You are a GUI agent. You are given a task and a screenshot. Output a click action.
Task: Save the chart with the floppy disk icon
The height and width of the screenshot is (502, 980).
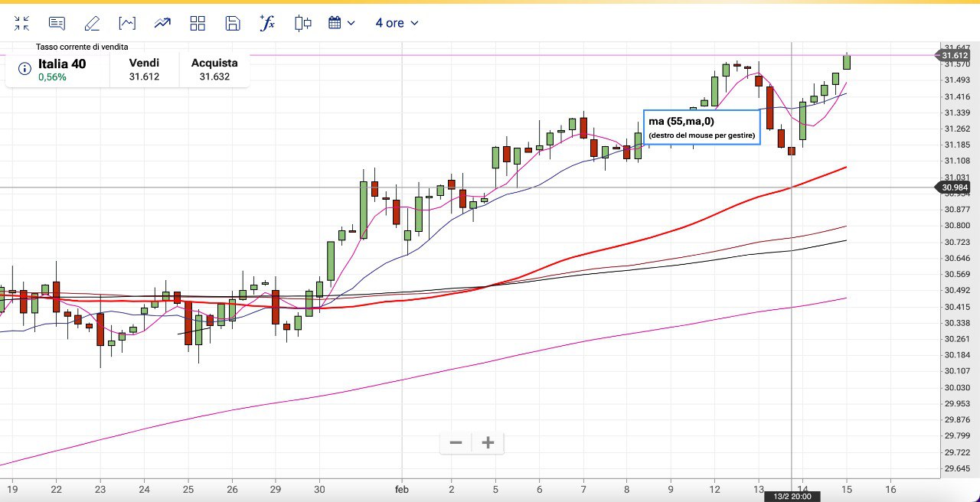[233, 23]
